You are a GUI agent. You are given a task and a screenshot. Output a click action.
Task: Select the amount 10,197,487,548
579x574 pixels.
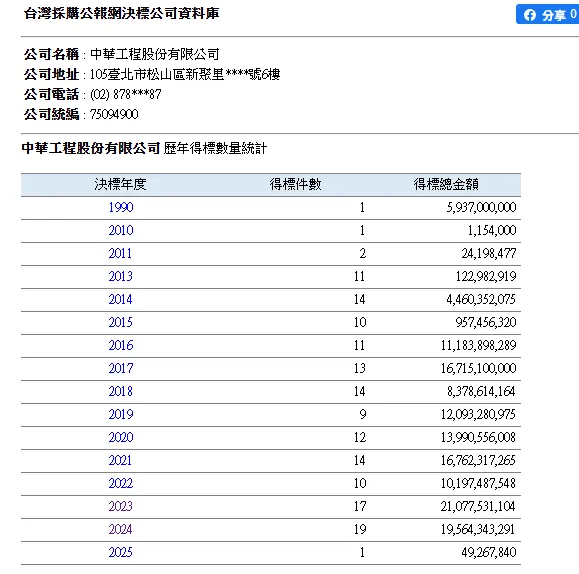point(478,484)
